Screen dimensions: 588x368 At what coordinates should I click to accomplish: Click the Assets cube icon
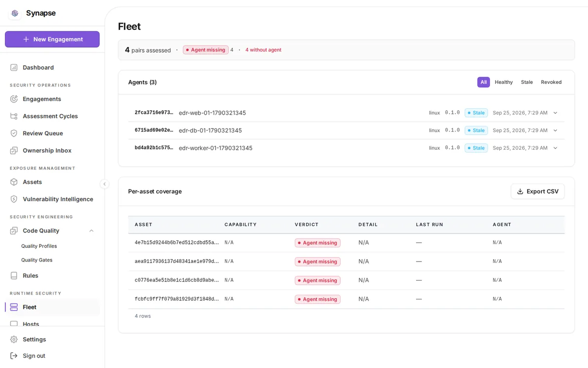(14, 182)
